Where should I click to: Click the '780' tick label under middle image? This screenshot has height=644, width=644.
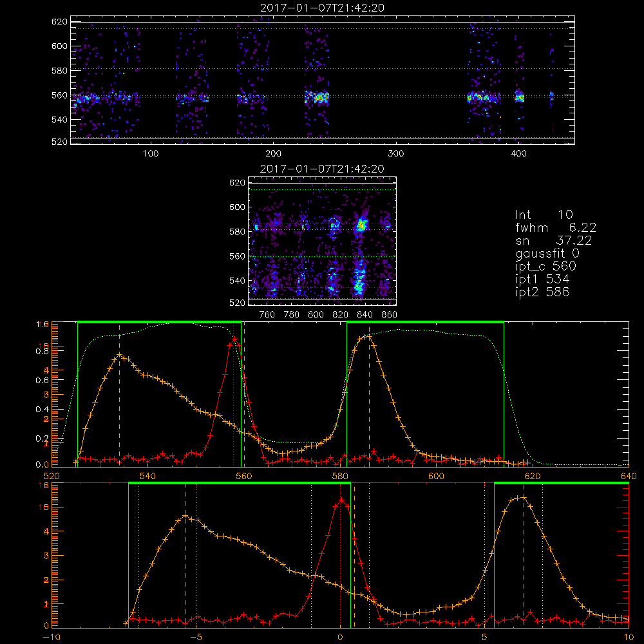pos(292,315)
